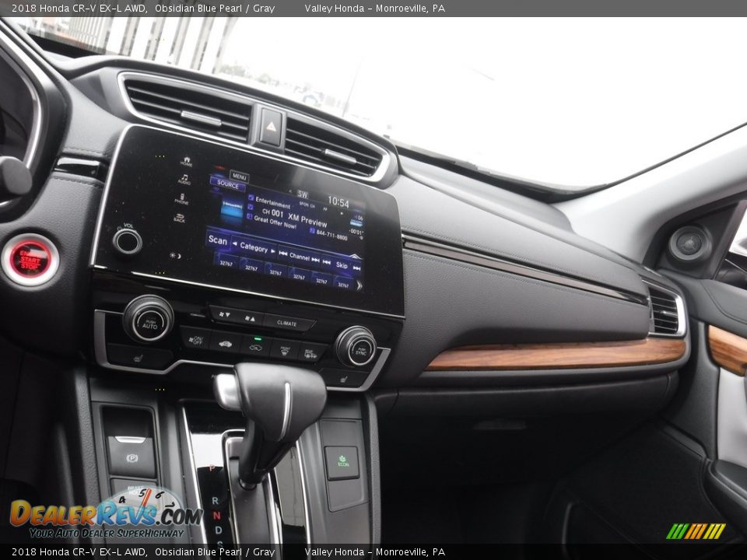Tap the Audio music-note icon
This screenshot has width=747, height=560.
(184, 179)
